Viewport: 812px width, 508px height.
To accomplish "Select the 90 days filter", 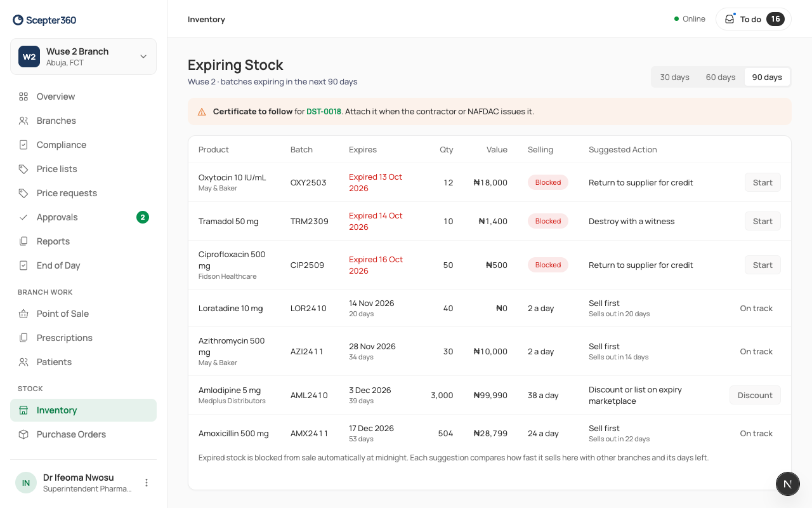I will (x=767, y=77).
